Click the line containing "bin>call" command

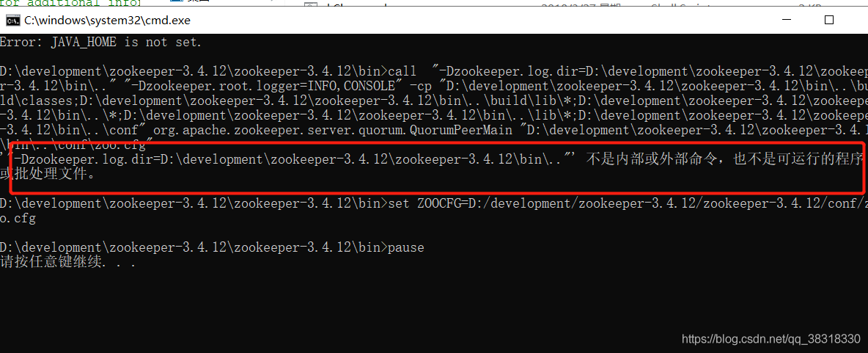coord(434,71)
